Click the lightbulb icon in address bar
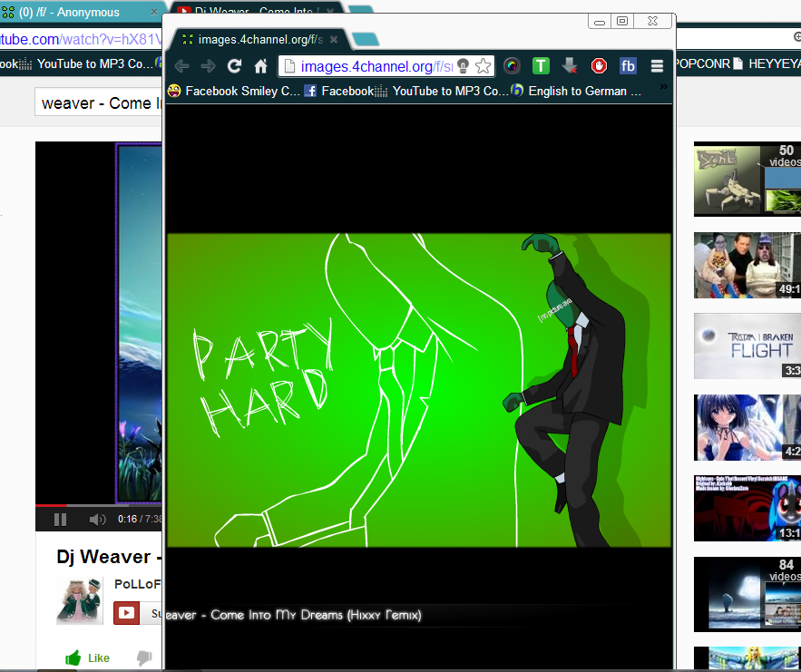The height and width of the screenshot is (672, 801). coord(463,66)
